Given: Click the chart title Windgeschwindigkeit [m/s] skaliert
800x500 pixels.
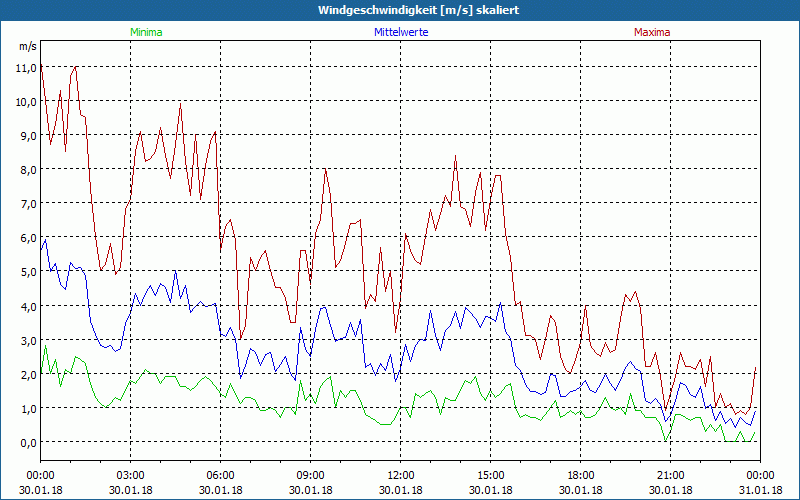Looking at the screenshot, I should point(418,10).
